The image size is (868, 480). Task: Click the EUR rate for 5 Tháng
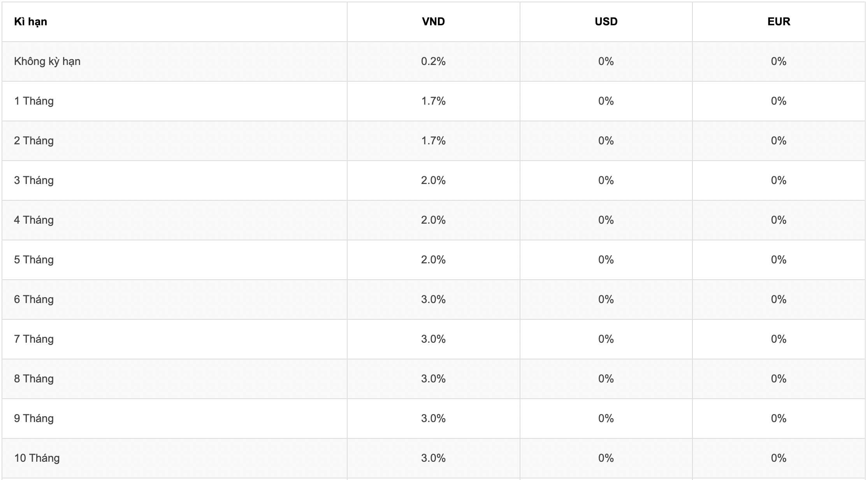pyautogui.click(x=778, y=260)
